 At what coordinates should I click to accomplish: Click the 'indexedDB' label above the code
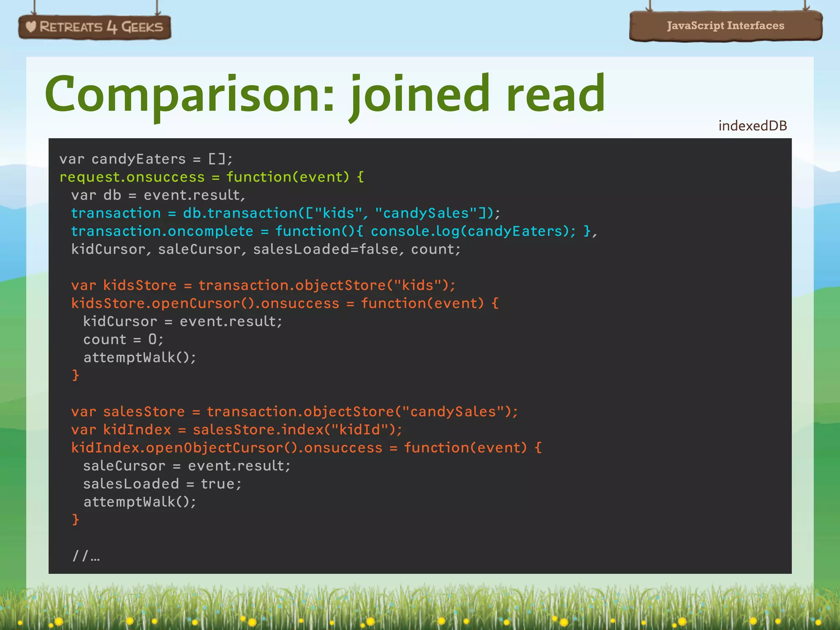click(753, 126)
